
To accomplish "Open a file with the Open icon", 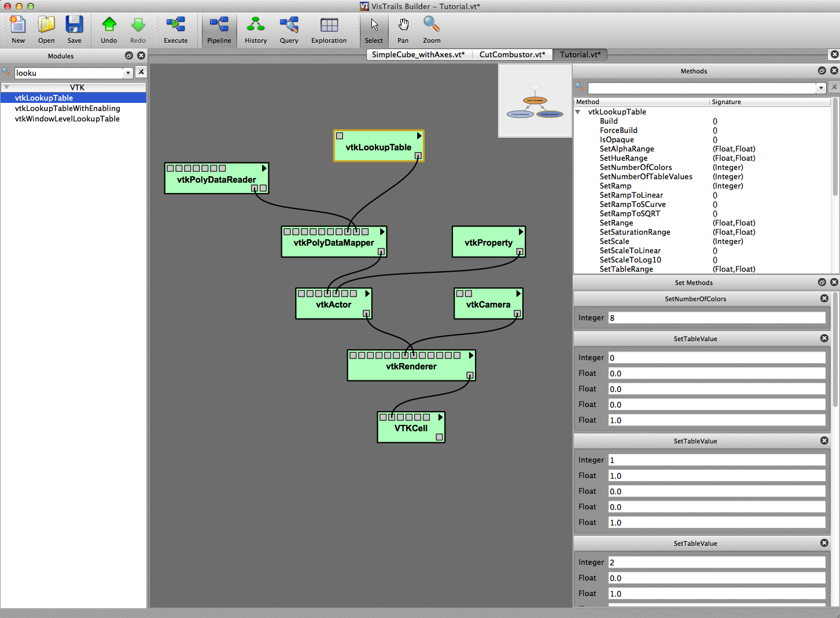I will (x=46, y=25).
